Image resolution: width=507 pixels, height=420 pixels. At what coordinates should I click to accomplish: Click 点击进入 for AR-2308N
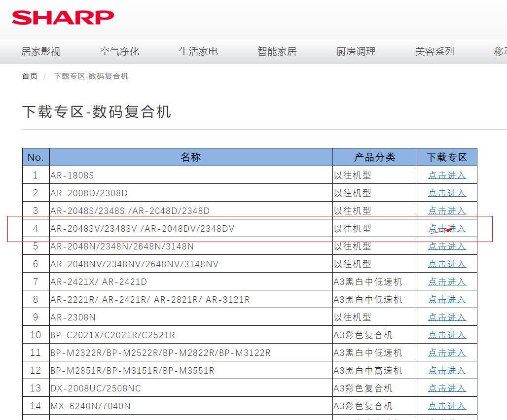tap(447, 317)
